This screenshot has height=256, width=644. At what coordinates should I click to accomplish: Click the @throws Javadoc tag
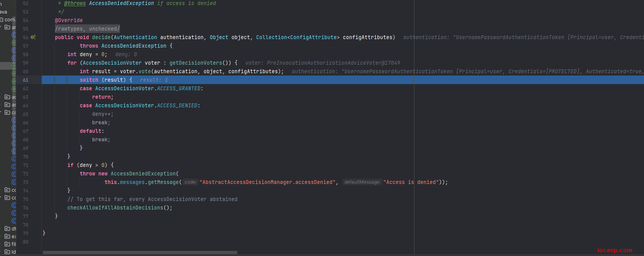coord(75,3)
